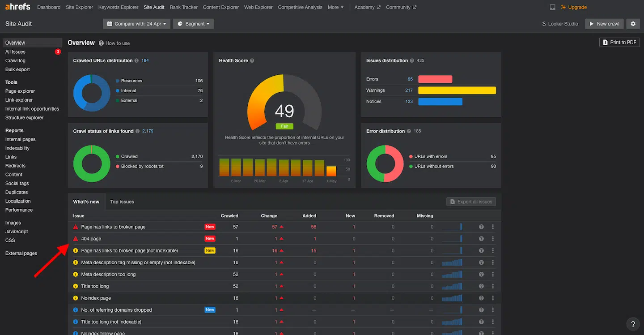Click the ahrefs logo
The width and height of the screenshot is (644, 335).
18,7
